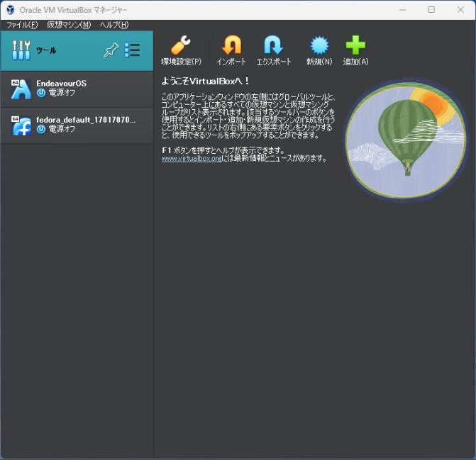Click the ようこそVirtualBoxへ！ heading
The width and height of the screenshot is (476, 460).
click(206, 81)
